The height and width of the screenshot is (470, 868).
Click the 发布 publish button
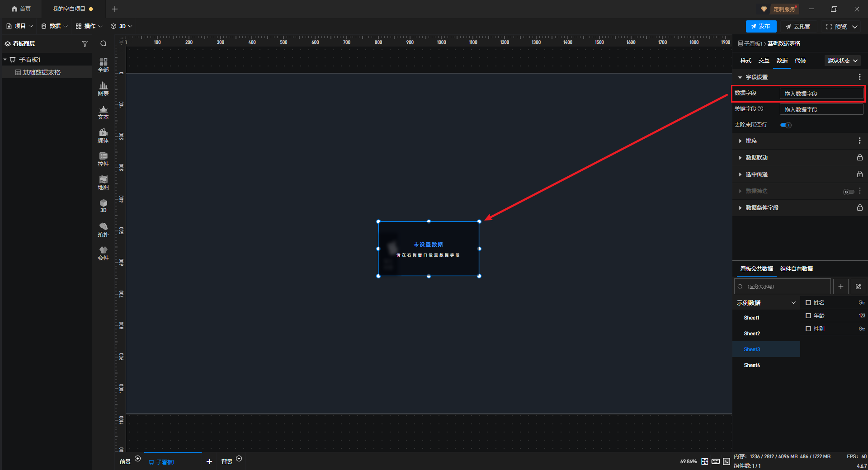pos(761,26)
